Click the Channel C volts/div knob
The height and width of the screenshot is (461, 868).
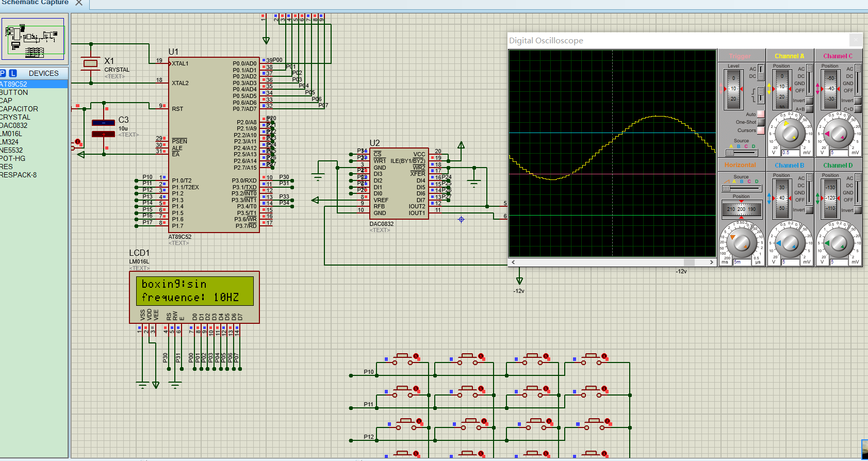[x=839, y=134]
